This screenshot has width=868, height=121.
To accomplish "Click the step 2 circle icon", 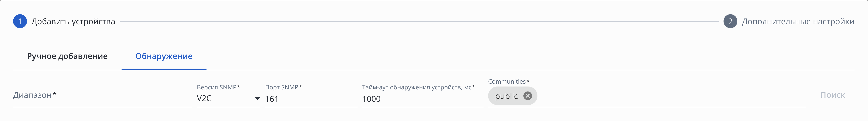I will (x=730, y=22).
